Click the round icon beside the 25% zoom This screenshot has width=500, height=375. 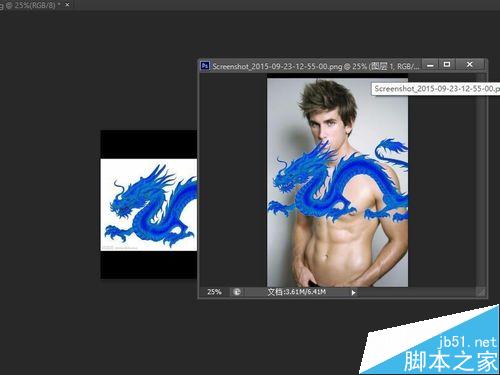tap(237, 292)
